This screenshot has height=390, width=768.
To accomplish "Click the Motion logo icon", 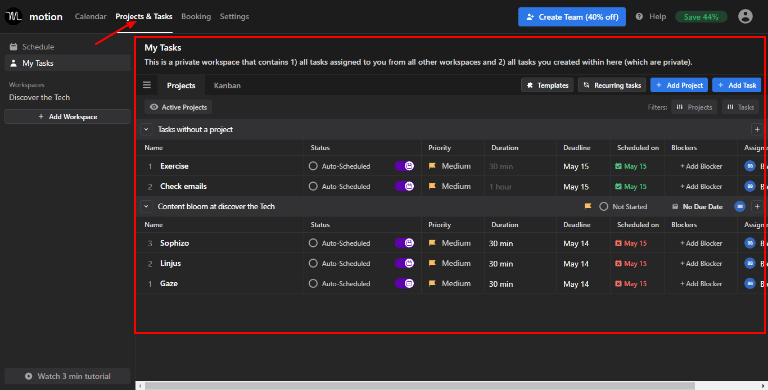I will (x=14, y=16).
